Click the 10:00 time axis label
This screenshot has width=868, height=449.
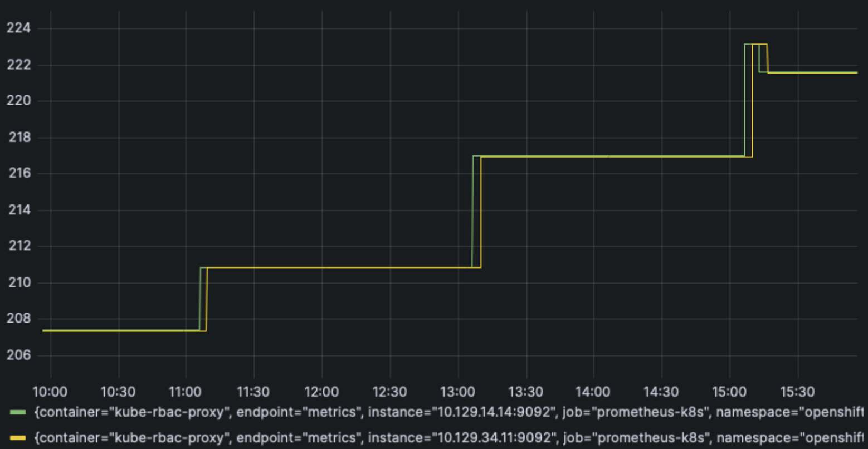point(50,392)
